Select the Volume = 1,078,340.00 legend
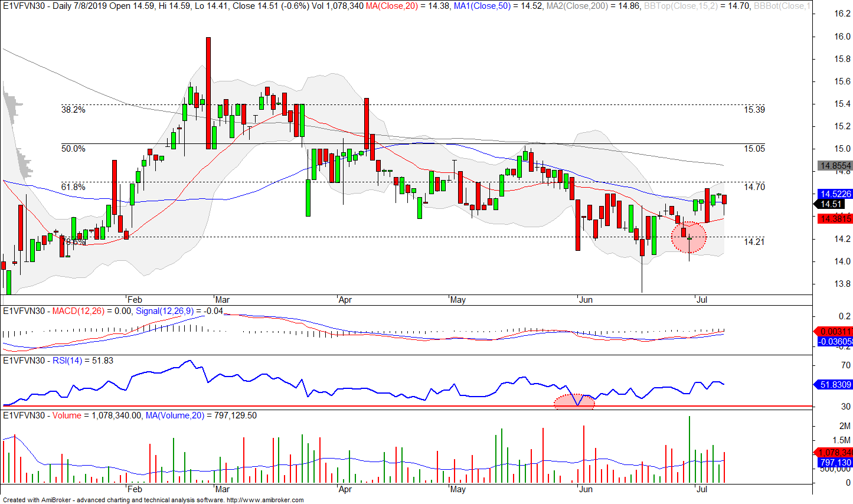The width and height of the screenshot is (853, 504). (x=97, y=415)
